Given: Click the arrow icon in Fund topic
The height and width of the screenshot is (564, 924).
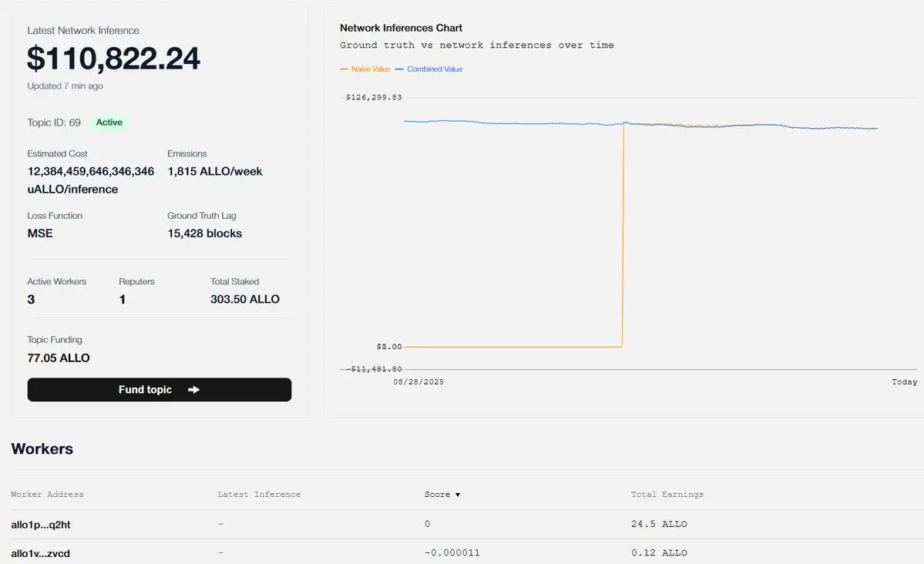Looking at the screenshot, I should pos(194,390).
